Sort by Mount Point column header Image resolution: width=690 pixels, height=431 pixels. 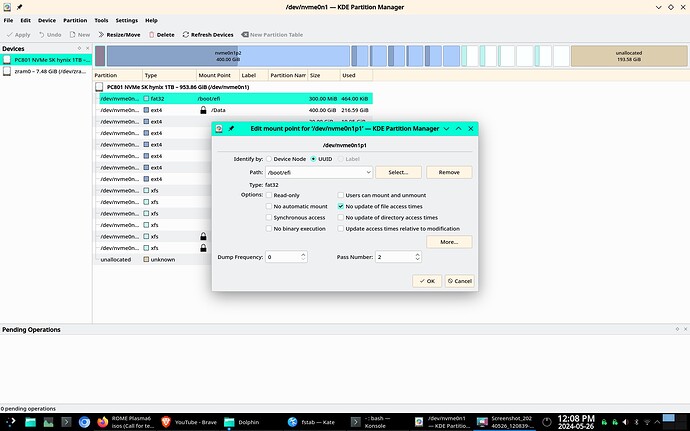pyautogui.click(x=217, y=75)
